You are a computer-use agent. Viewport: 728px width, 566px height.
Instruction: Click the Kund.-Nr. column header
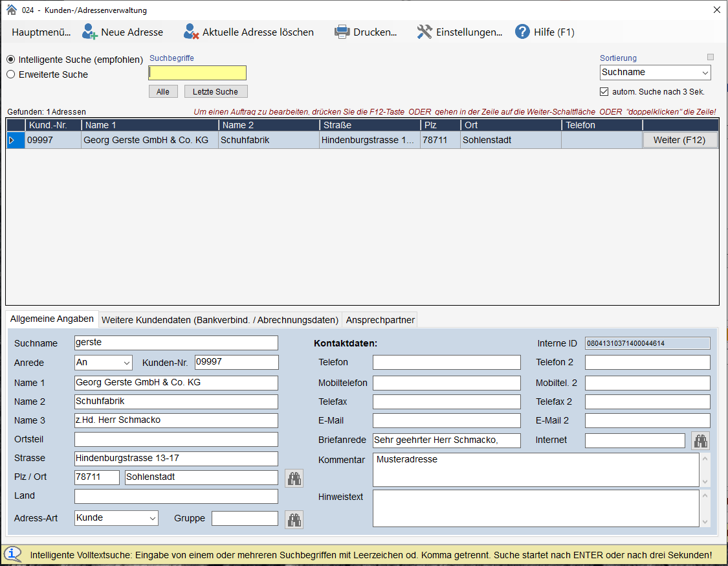click(53, 125)
